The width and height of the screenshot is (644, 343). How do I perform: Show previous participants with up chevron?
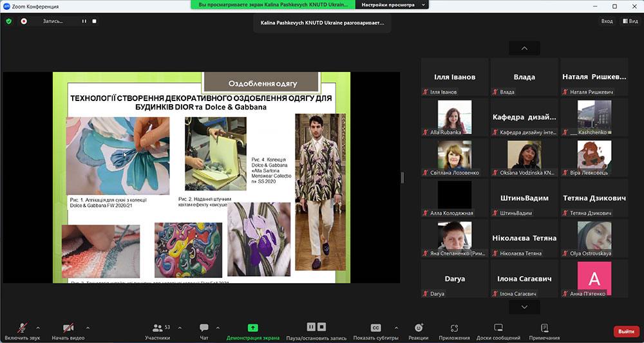(524, 48)
